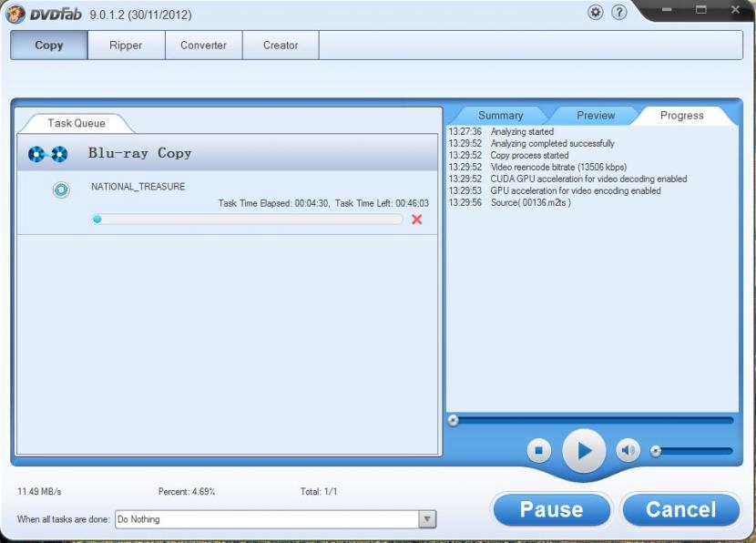
Task: Stop the preview playback
Action: pyautogui.click(x=539, y=450)
